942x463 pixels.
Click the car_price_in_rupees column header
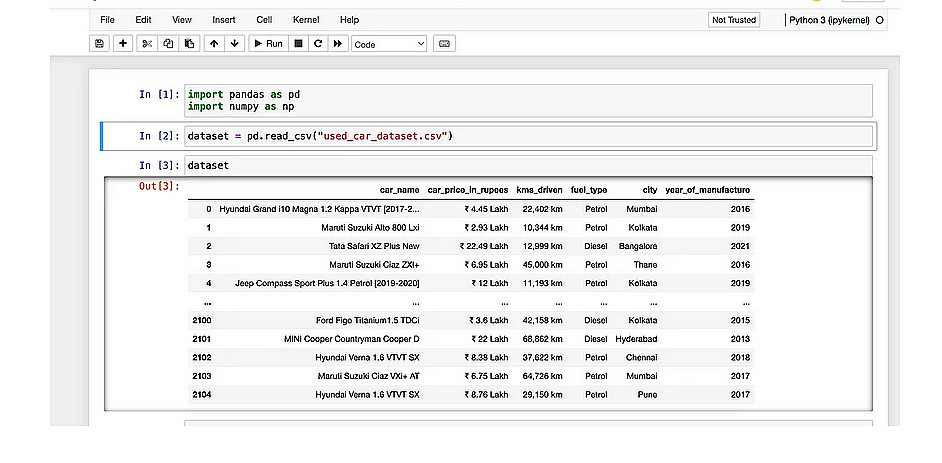coord(467,190)
